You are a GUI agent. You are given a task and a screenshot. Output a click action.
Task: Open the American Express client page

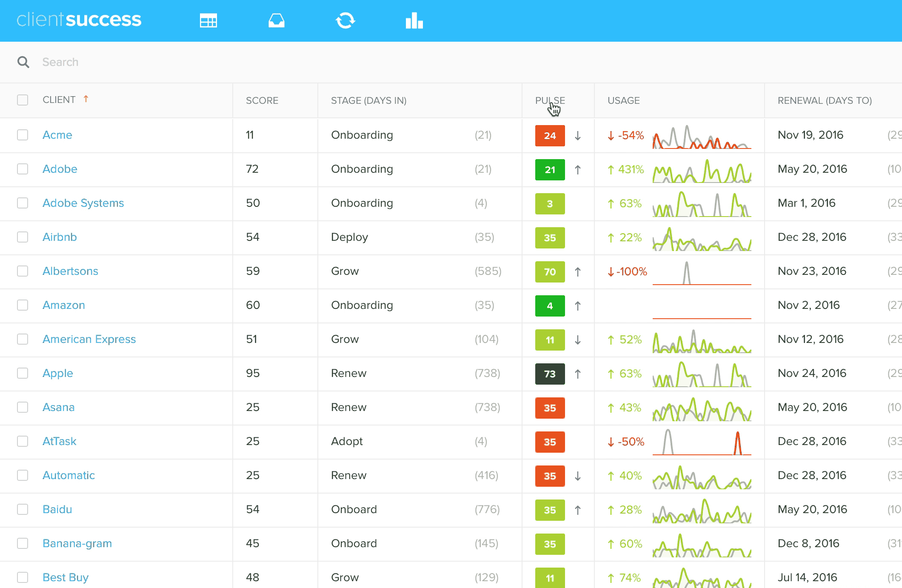click(x=89, y=339)
